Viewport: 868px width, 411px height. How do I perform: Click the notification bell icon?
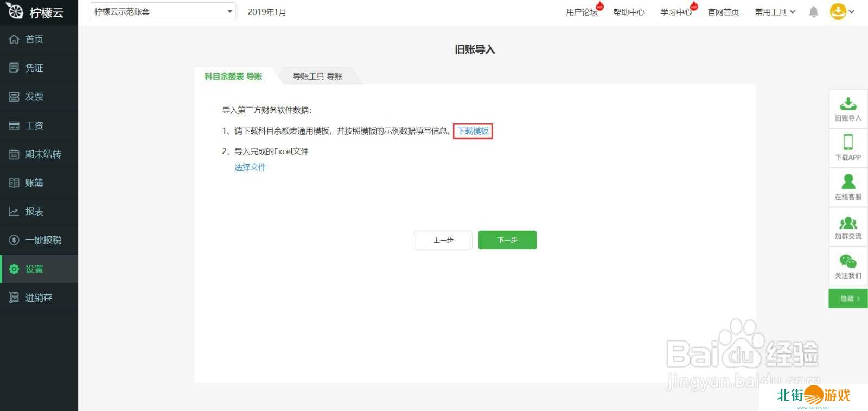point(813,12)
